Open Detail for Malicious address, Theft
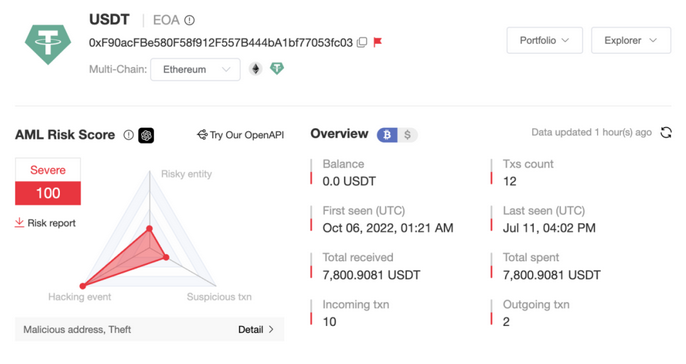The height and width of the screenshot is (364, 686). pyautogui.click(x=256, y=329)
